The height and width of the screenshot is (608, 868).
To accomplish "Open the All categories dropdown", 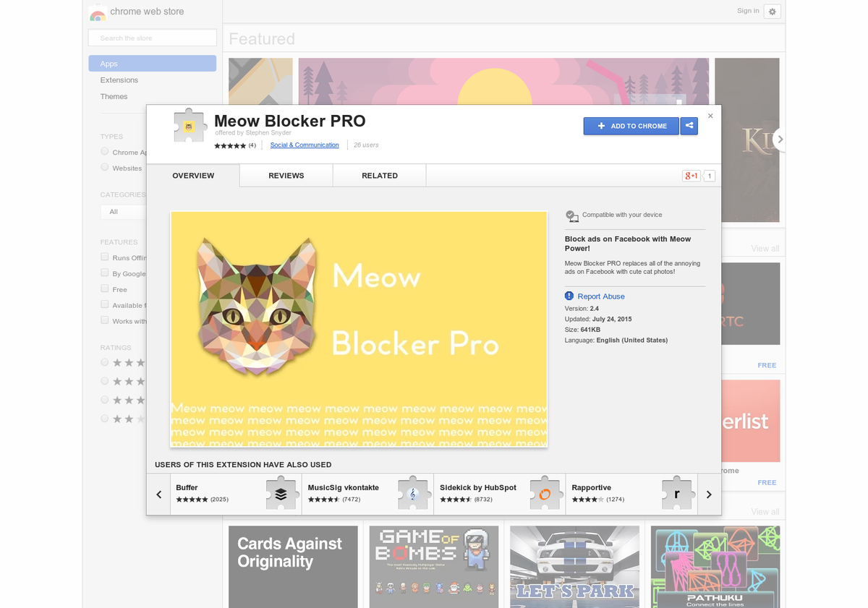I will point(124,212).
